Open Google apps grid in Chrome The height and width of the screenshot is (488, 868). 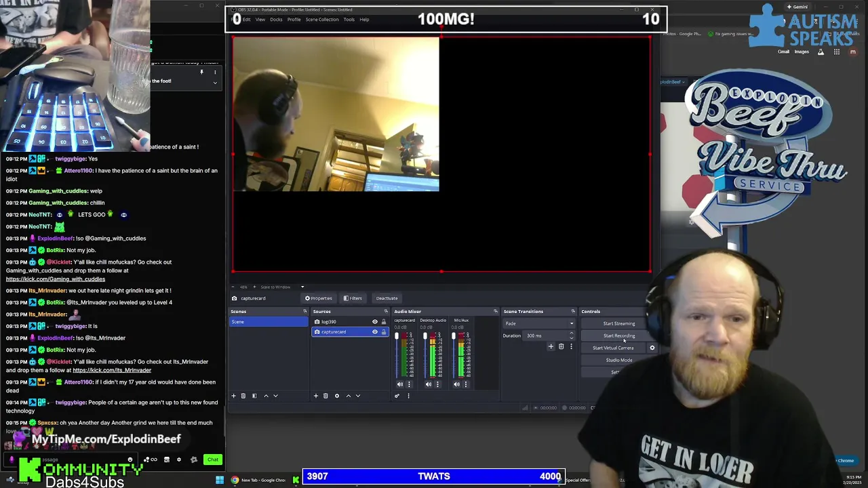837,52
